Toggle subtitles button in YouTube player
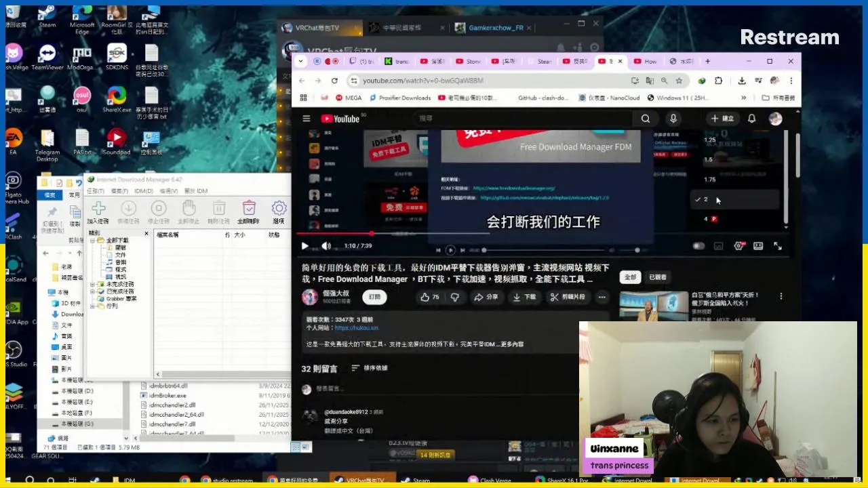Viewport: 868px width, 488px height. point(719,246)
